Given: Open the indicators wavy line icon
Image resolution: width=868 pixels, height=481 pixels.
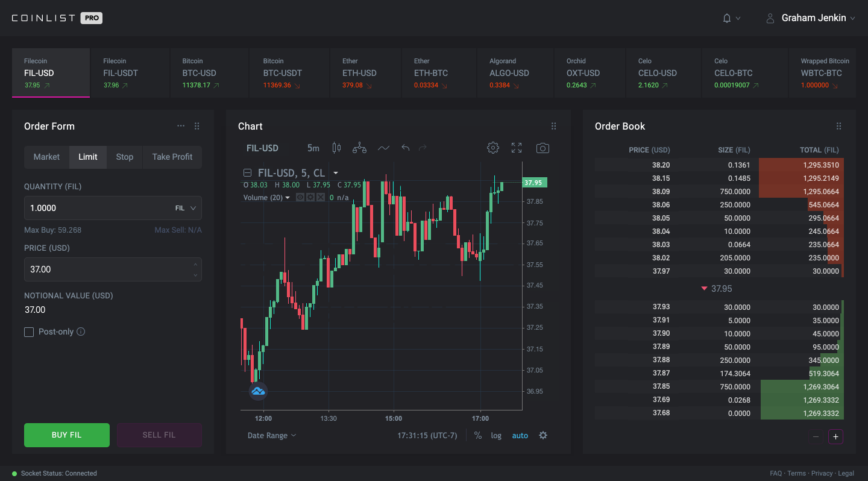Looking at the screenshot, I should coord(383,148).
